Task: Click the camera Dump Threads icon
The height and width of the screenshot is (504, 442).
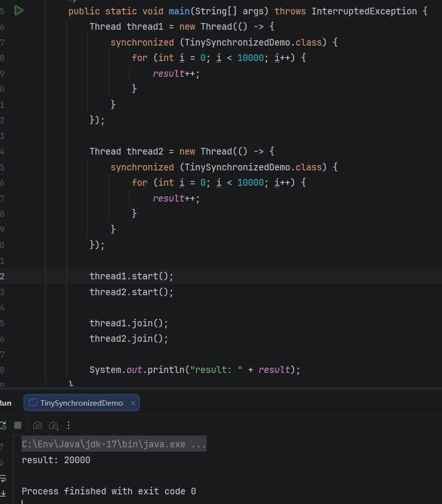Action: tap(37, 425)
